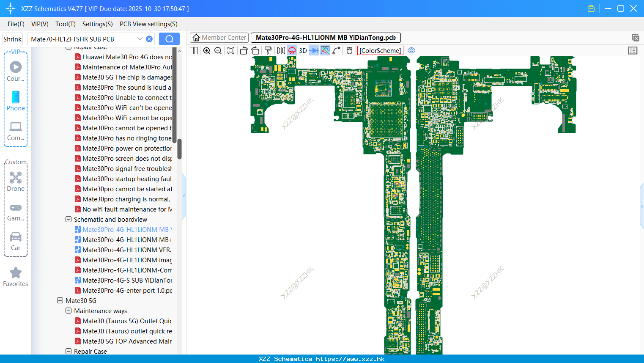This screenshot has width=644, height=363.
Task: Click into the model search field
Action: coord(82,39)
